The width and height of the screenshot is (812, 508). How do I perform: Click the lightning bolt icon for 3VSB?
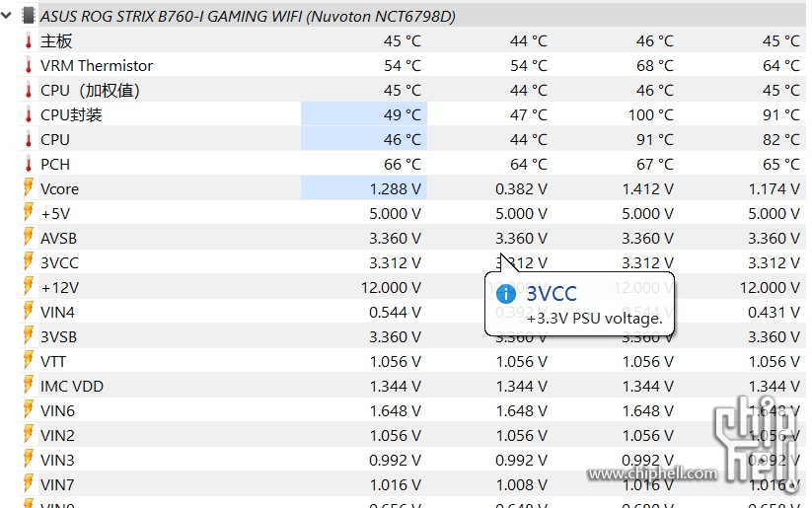[x=29, y=336]
